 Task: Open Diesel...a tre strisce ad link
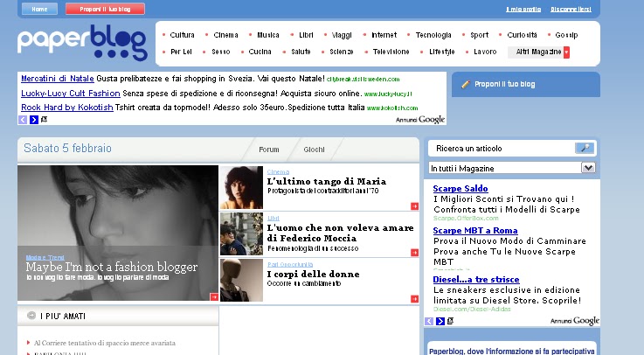[476, 280]
